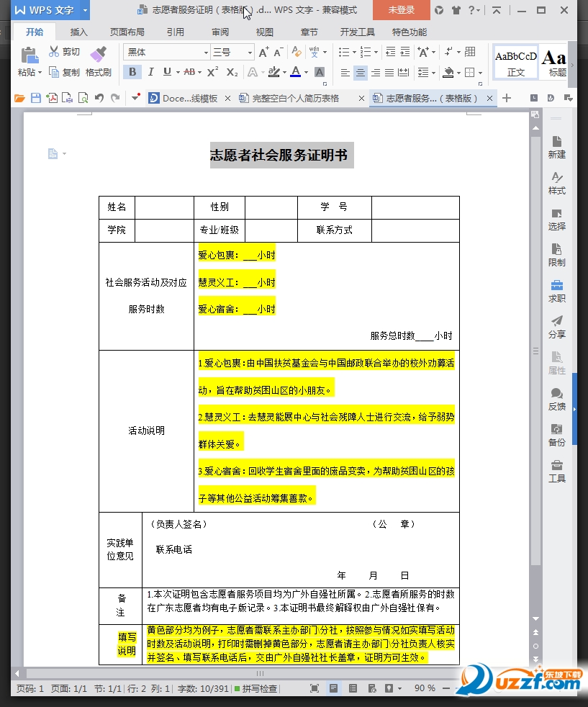The image size is (588, 707).
Task: Click the increase indent icon
Action: coord(405,52)
